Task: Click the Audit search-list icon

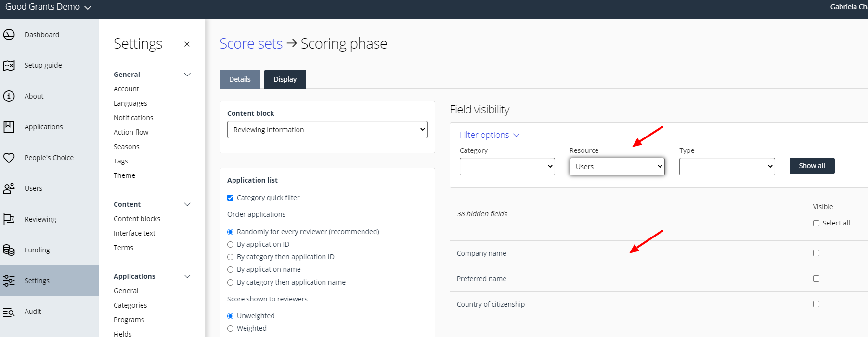Action: click(9, 312)
